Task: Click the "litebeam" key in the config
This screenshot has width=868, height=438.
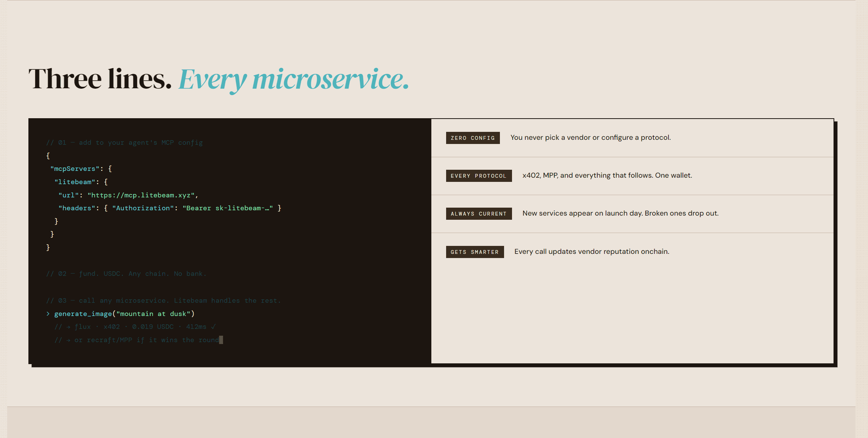Action: 75,182
